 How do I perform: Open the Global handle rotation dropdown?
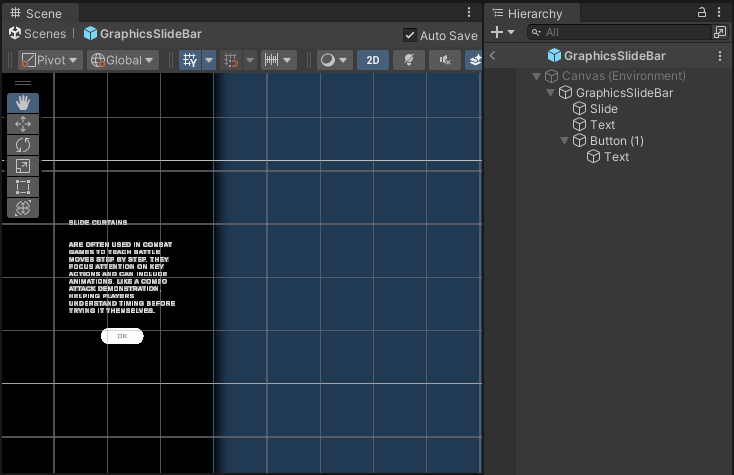pos(123,60)
